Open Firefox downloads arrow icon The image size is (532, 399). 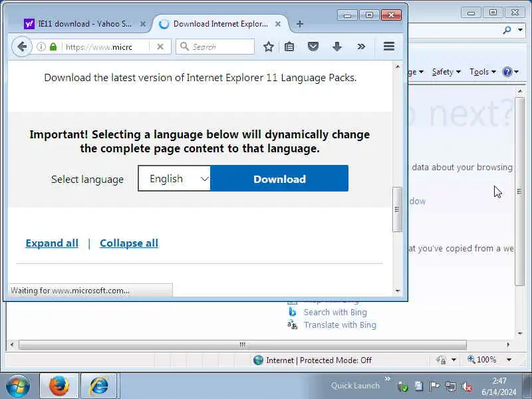point(337,47)
